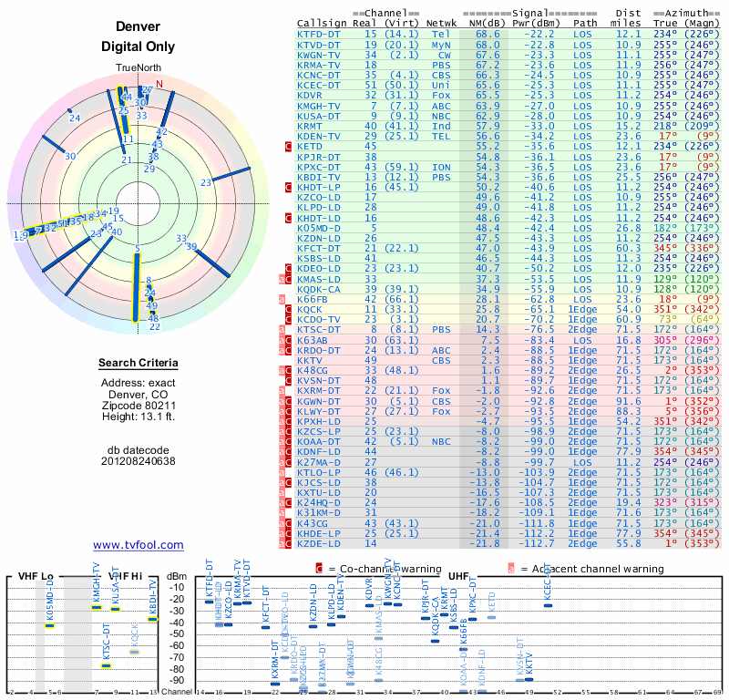Click the co-channel C icon beside KDEO-LD
The image size is (729, 700).
pyautogui.click(x=288, y=268)
